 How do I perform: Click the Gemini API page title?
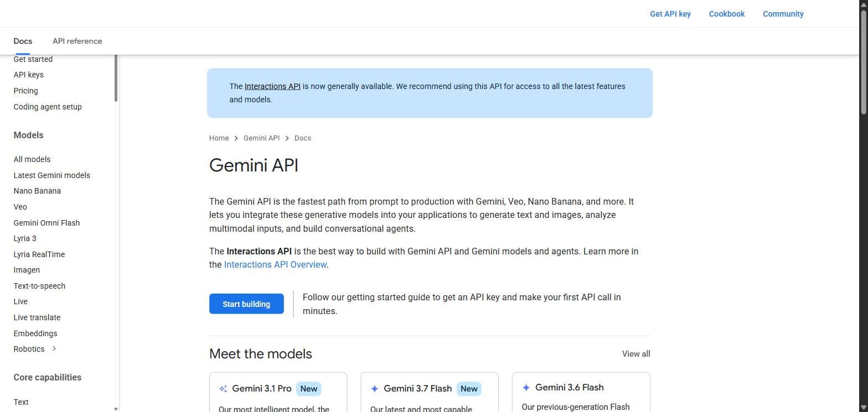[x=254, y=165]
